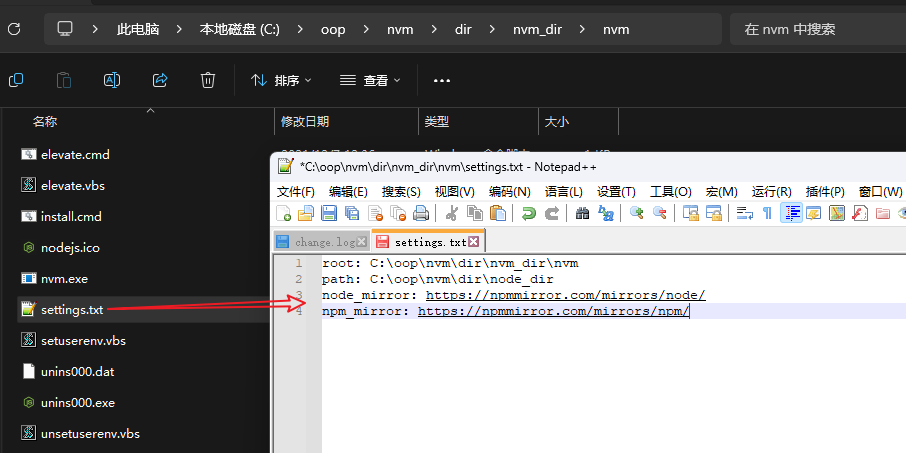Click 本地磁盘 (C:) breadcrumb
The image size is (906, 453).
tap(240, 29)
